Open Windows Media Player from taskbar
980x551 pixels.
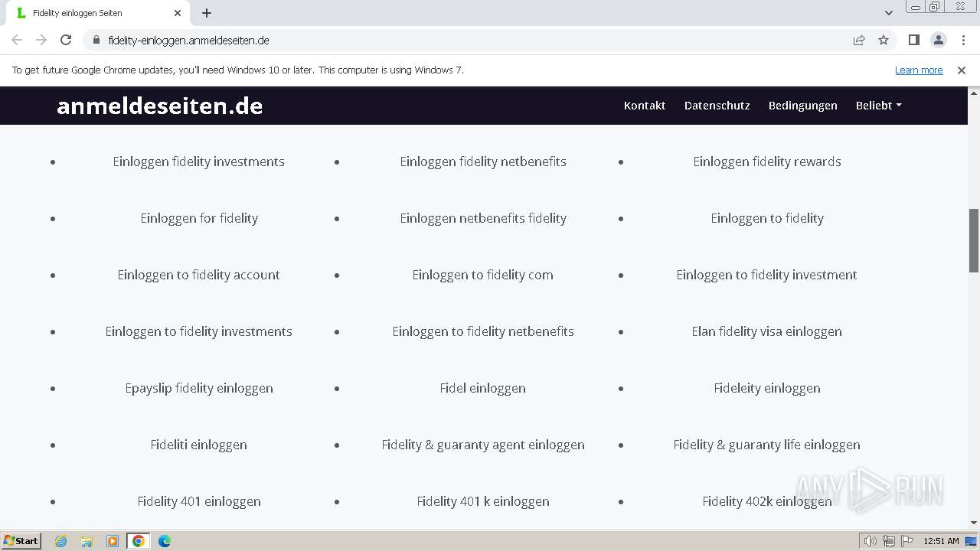[x=113, y=541]
